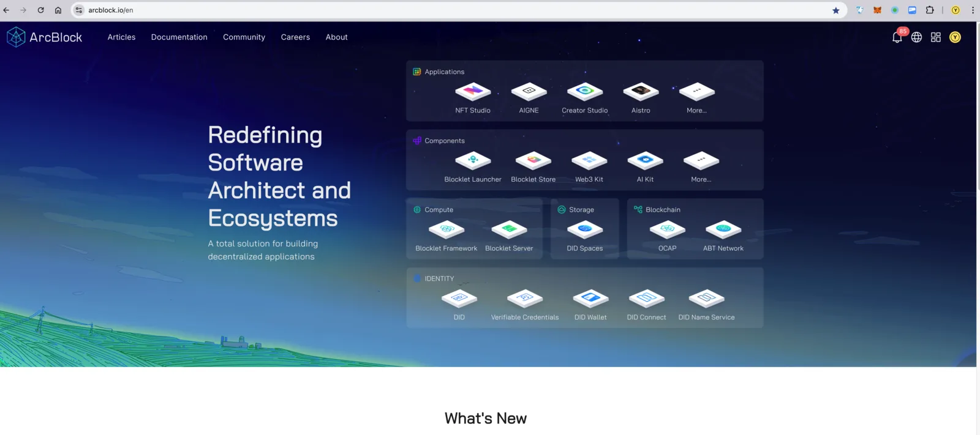Click the Applications section label
980x435 pixels.
[x=445, y=72]
